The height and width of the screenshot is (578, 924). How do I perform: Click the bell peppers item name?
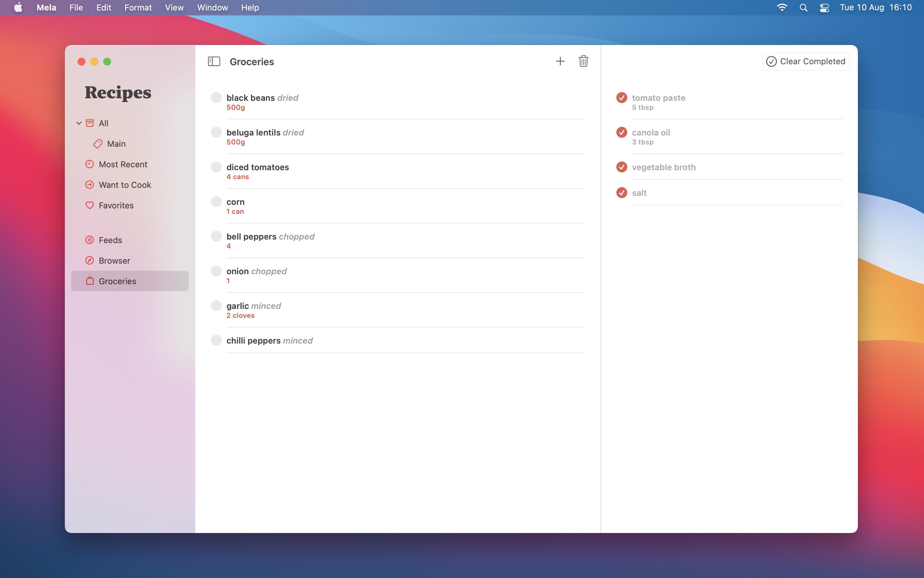tap(251, 237)
